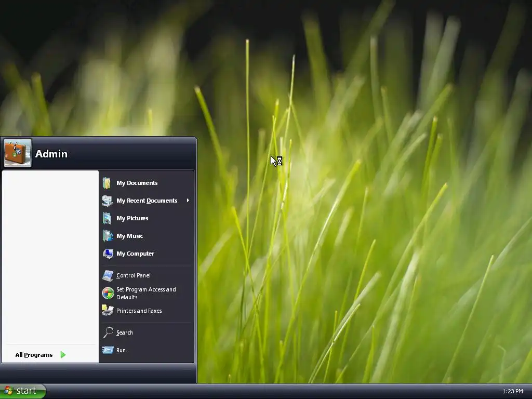Click the Set Program Access and Defaults label
Image resolution: width=532 pixels, height=399 pixels.
click(146, 293)
